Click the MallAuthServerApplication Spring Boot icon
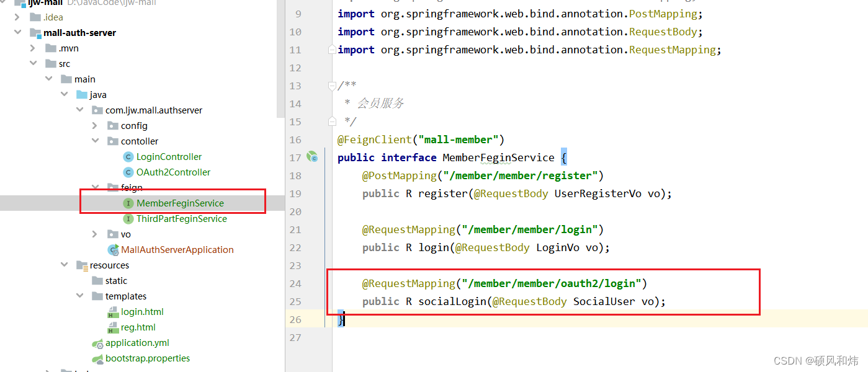The image size is (868, 372). pos(114,250)
